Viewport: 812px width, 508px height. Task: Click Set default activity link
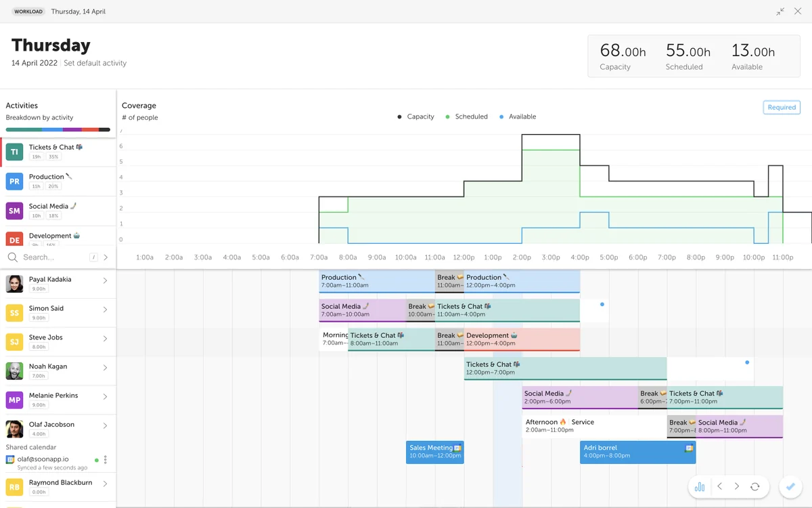(x=95, y=63)
